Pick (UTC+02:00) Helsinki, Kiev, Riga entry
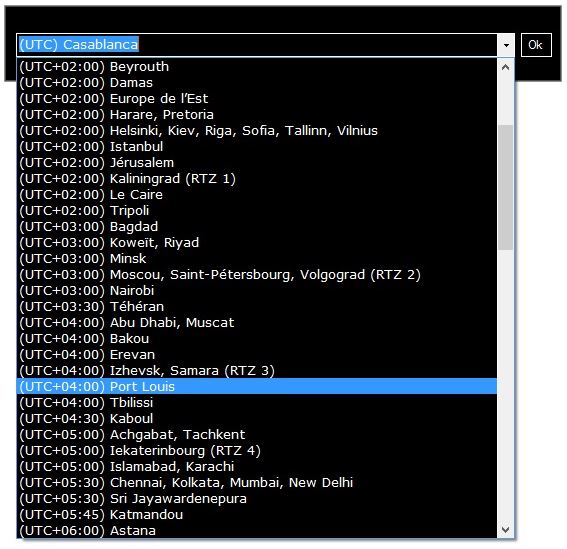This screenshot has width=567, height=549. point(257,131)
